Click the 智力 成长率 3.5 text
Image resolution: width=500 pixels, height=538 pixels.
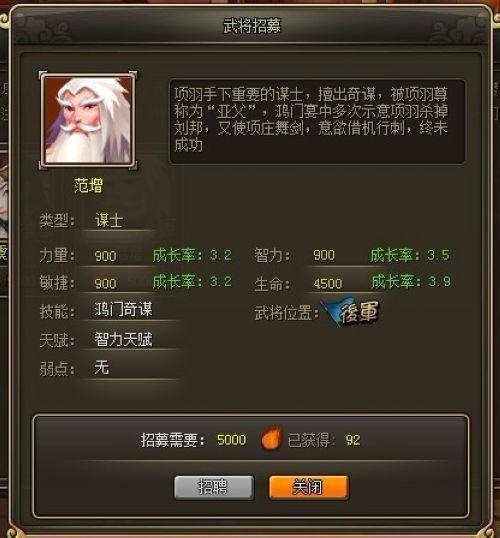point(410,255)
